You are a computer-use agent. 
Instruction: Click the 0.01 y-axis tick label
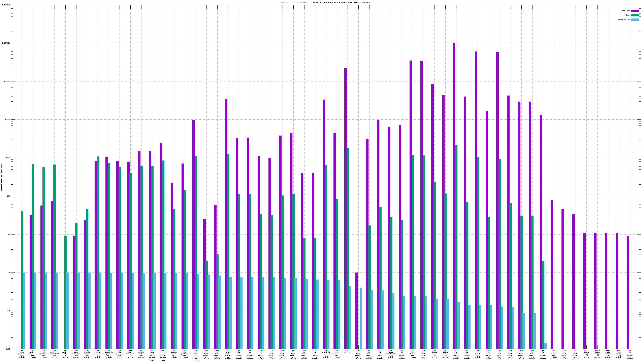[x=8, y=349]
